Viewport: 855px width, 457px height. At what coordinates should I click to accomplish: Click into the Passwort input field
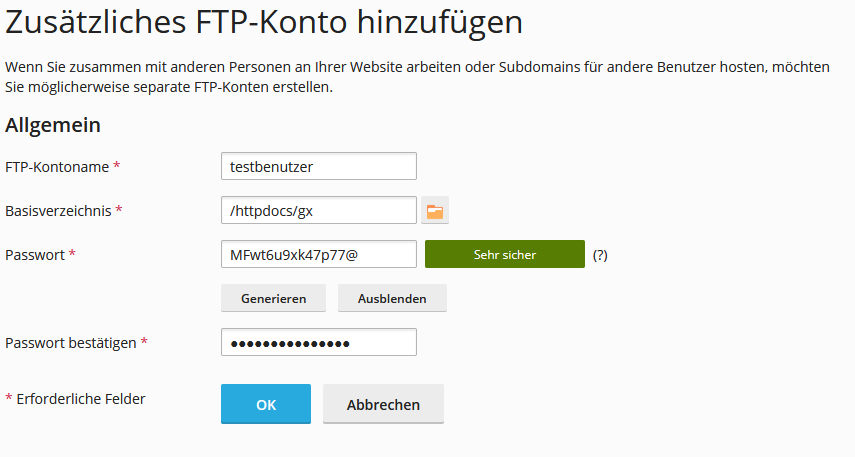[x=318, y=255]
